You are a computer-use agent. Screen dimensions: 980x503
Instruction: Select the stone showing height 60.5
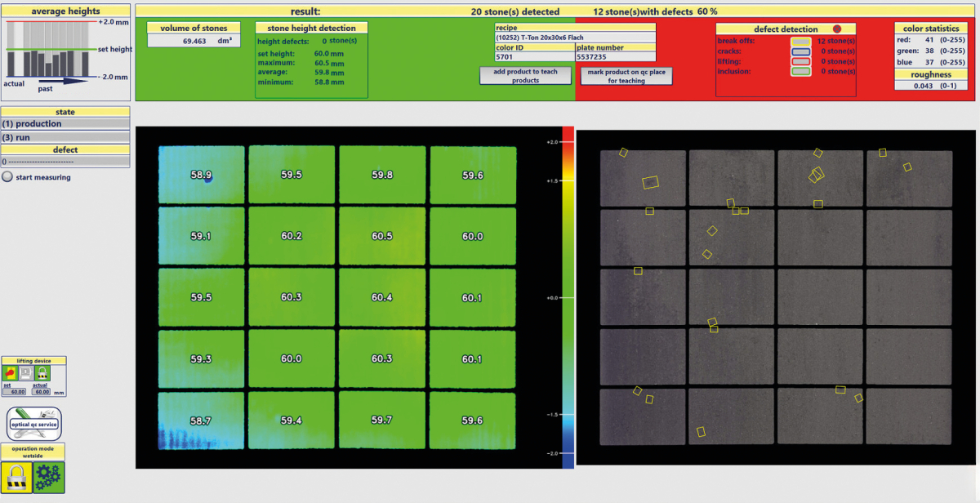(382, 236)
